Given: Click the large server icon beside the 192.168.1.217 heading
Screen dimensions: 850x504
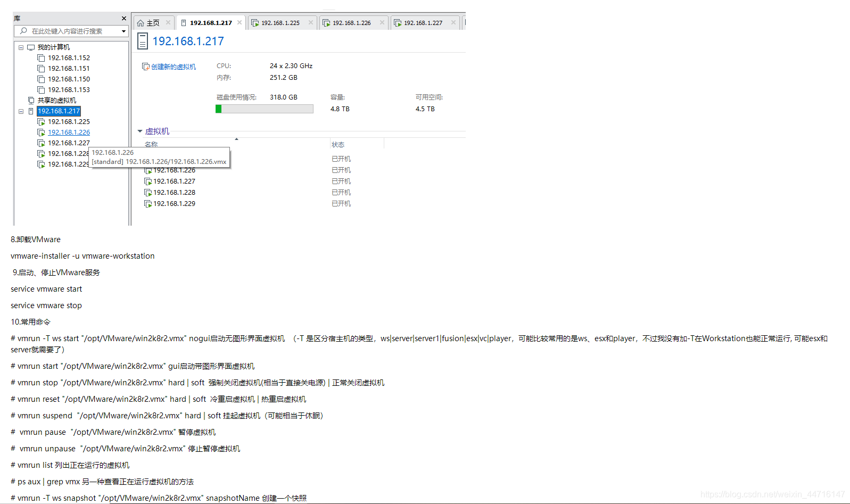Looking at the screenshot, I should [142, 41].
